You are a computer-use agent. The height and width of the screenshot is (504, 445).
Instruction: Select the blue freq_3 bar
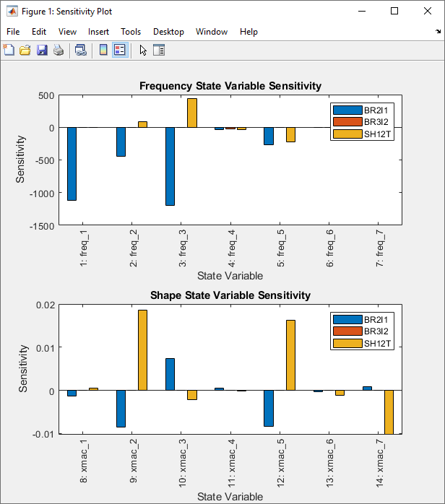coord(170,167)
